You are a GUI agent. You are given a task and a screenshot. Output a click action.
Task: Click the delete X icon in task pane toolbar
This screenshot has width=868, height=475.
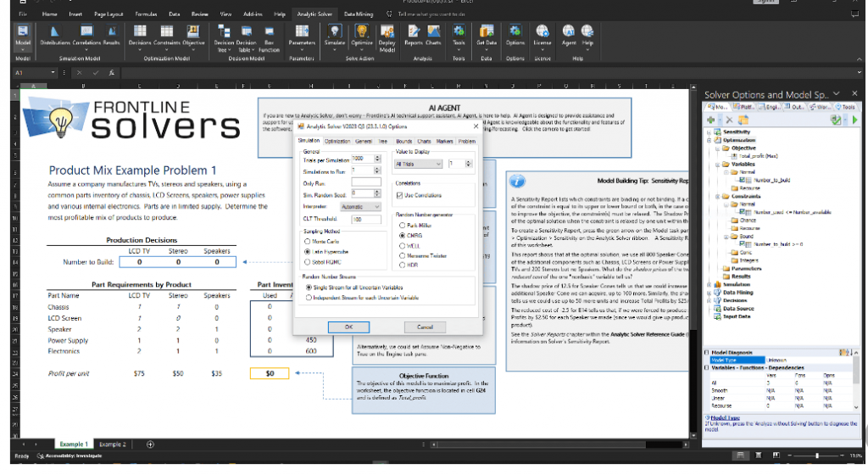tap(729, 120)
